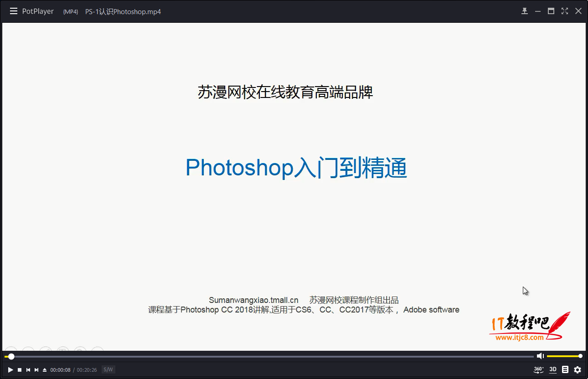Click the PotPlayer title text
Image resolution: width=588 pixels, height=379 pixels.
[38, 11]
